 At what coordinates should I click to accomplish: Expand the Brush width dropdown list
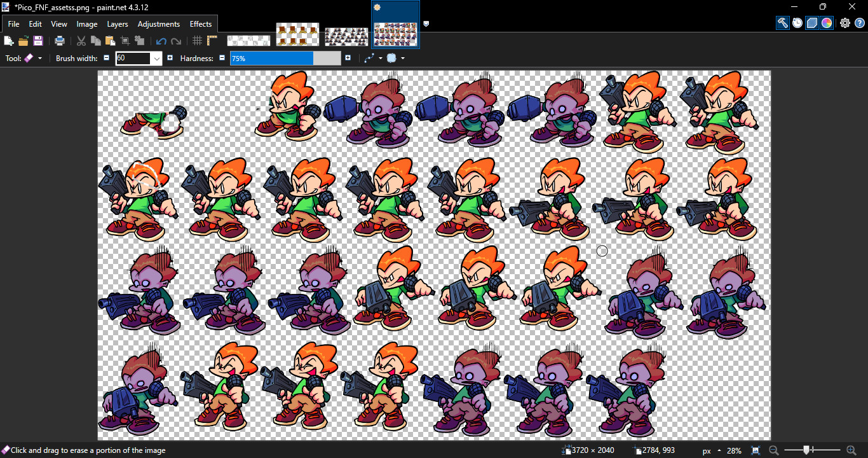pyautogui.click(x=156, y=59)
